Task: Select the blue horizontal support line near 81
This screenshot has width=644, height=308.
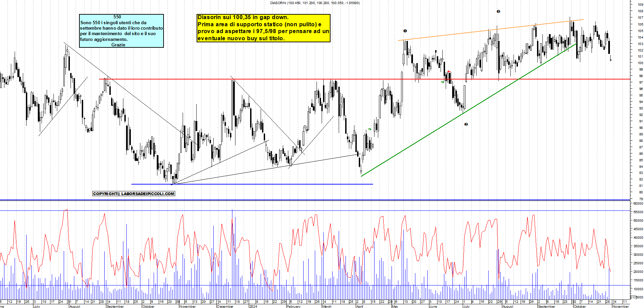Action: pos(252,184)
